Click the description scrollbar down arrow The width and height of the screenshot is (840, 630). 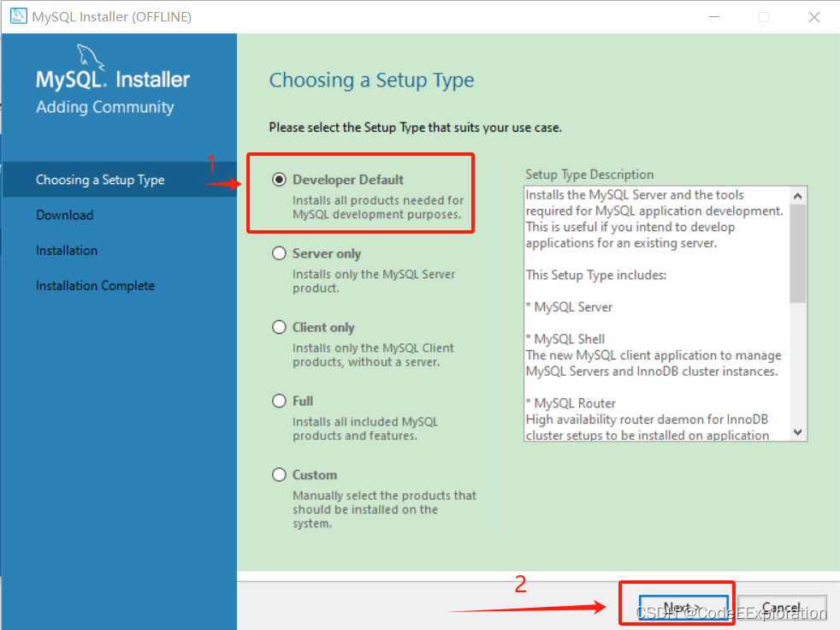pyautogui.click(x=798, y=432)
